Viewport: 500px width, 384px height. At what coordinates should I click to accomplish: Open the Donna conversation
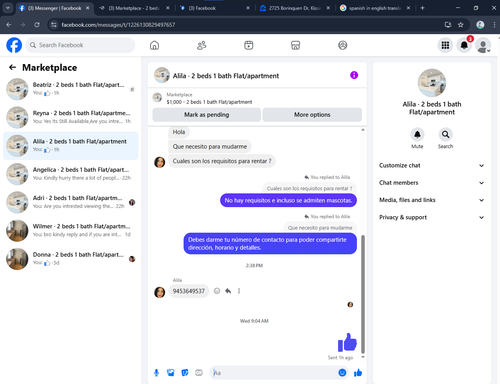pyautogui.click(x=71, y=259)
